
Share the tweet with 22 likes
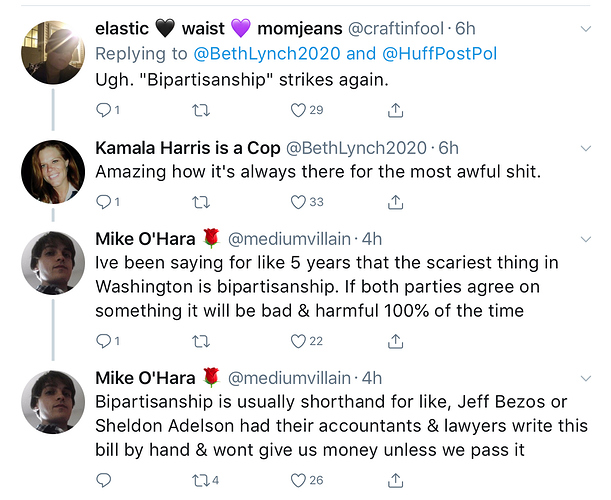click(x=395, y=341)
